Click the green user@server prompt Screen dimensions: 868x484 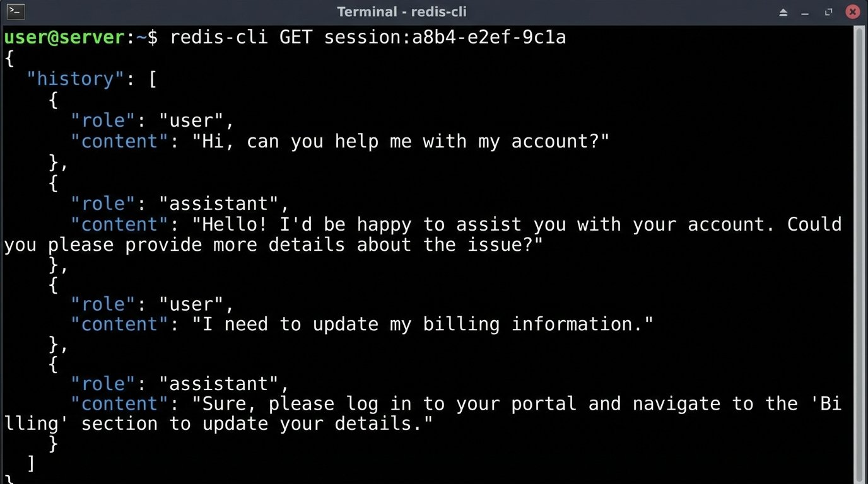(63, 37)
